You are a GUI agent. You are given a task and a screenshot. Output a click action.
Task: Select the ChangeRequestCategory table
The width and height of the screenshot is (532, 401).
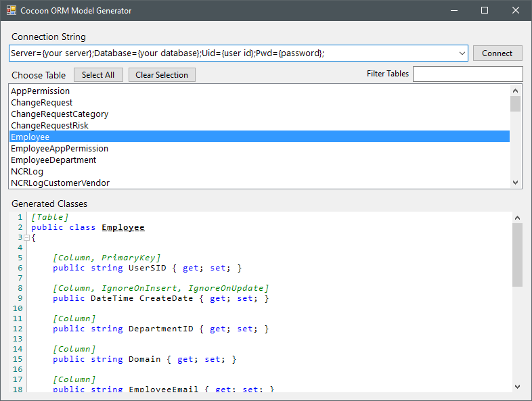(x=259, y=114)
